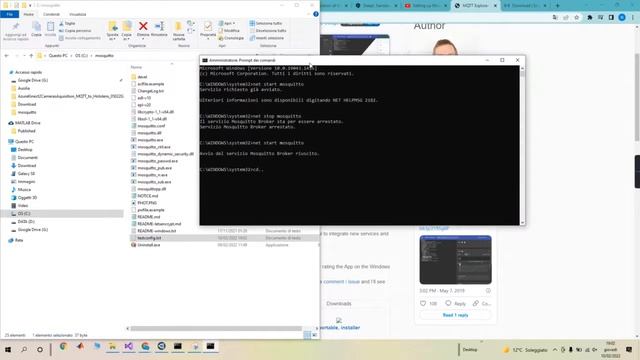Open the Explorer help question mark icon

[x=316, y=14]
